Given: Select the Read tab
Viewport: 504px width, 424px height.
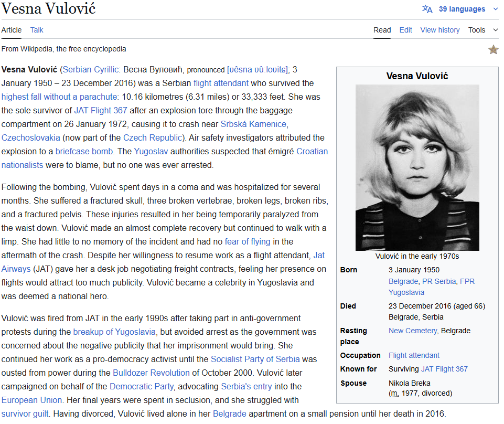Looking at the screenshot, I should [x=382, y=30].
